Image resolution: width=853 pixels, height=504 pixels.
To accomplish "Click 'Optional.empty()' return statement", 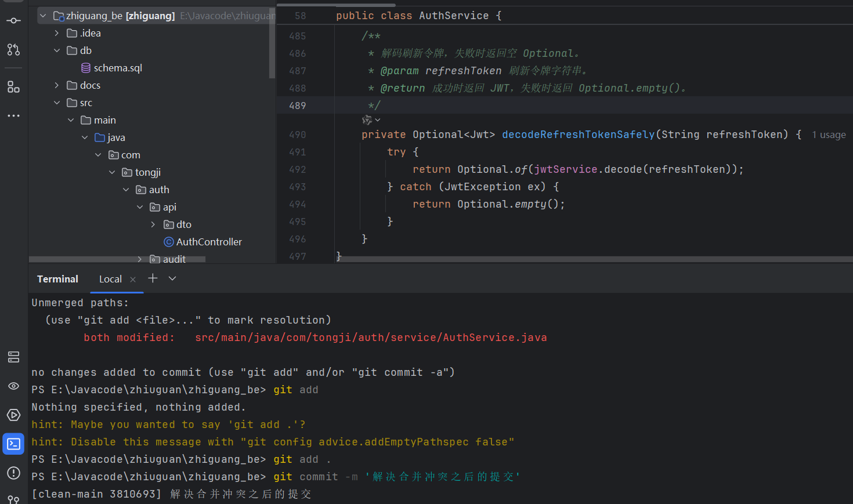I will click(x=489, y=204).
